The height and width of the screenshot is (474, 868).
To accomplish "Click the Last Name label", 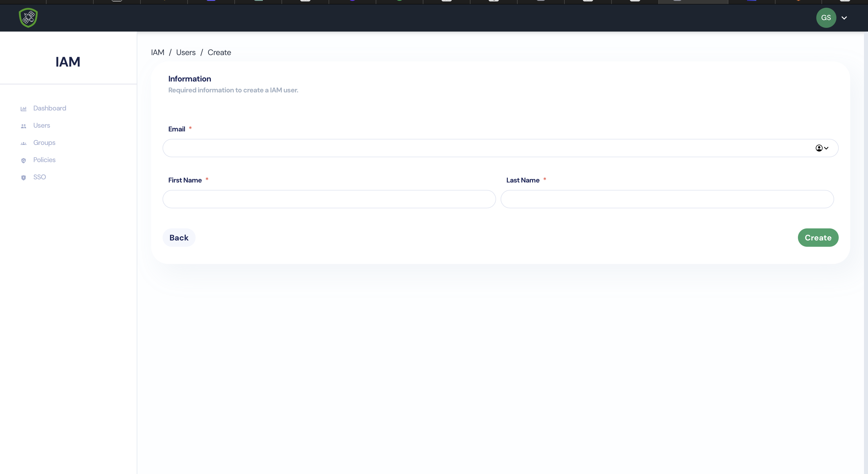I will click(523, 180).
